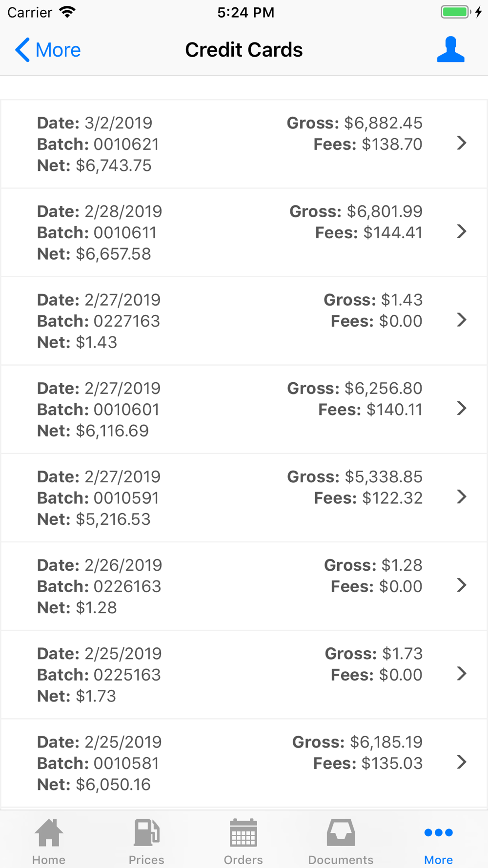488x868 pixels.
Task: Open chevron for batch 0010601
Action: pos(461,408)
